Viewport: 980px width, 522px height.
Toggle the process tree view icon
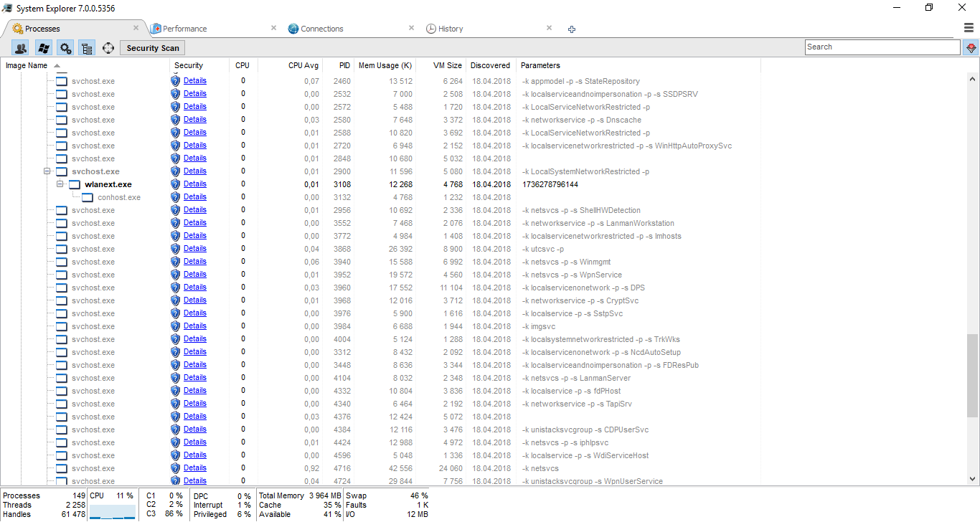pyautogui.click(x=87, y=48)
